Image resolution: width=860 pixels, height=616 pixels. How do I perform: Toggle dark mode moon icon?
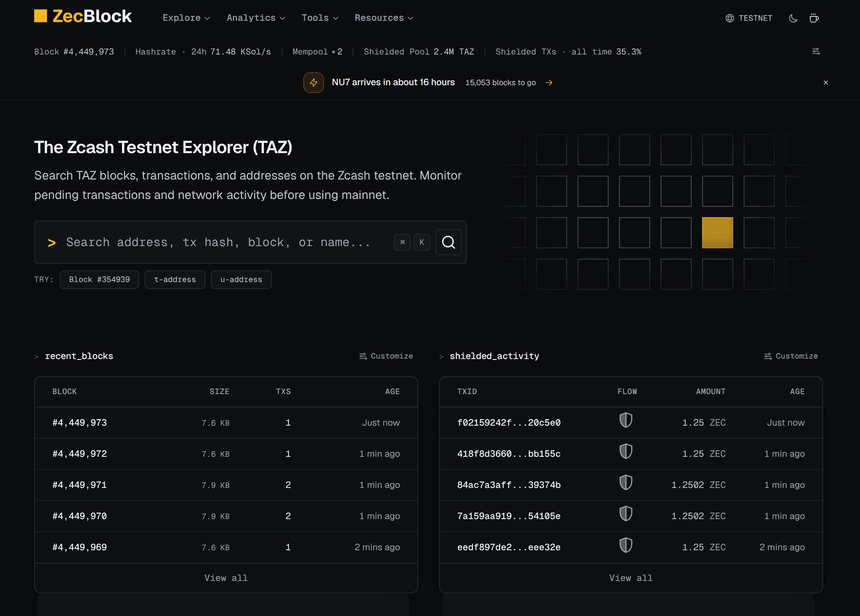tap(793, 18)
